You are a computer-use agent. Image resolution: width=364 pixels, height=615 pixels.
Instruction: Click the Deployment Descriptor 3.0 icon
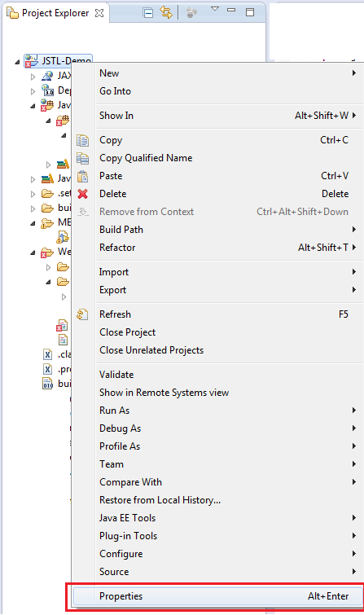point(47,90)
